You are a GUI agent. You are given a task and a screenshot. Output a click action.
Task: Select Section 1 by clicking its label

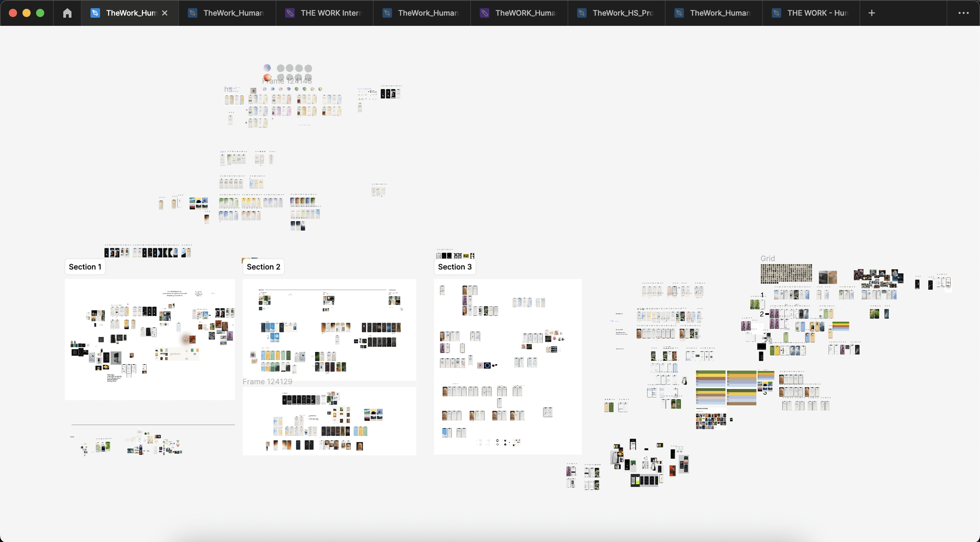tap(84, 267)
